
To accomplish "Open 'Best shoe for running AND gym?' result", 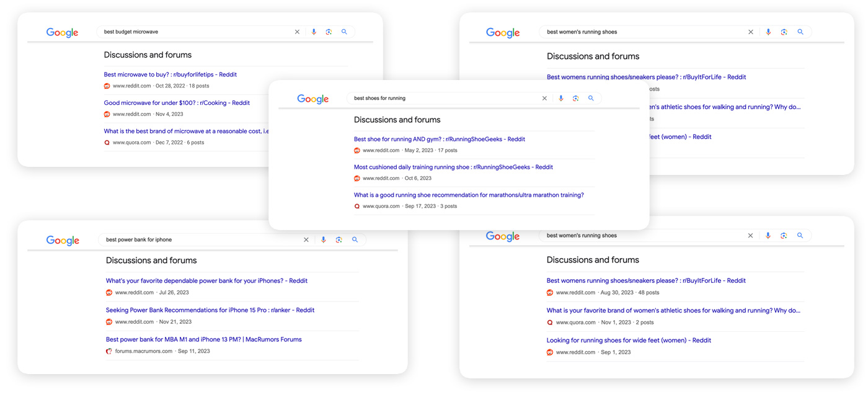I will [440, 140].
